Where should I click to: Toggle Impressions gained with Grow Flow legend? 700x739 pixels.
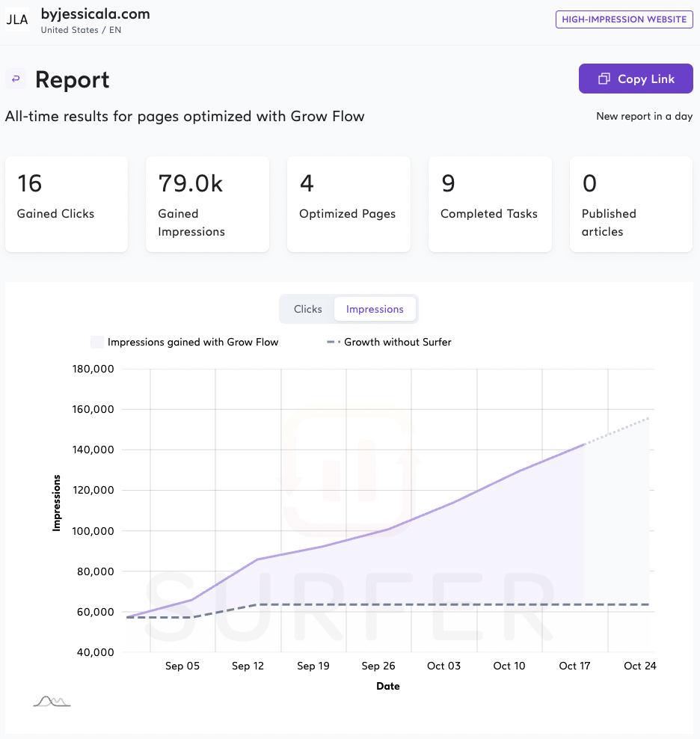(x=184, y=342)
